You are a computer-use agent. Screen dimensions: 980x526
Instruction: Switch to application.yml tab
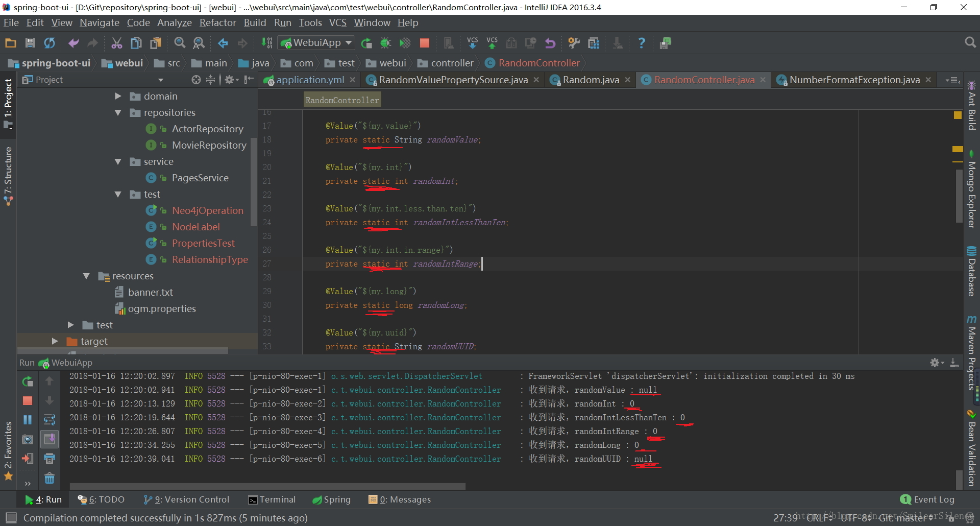(x=309, y=80)
